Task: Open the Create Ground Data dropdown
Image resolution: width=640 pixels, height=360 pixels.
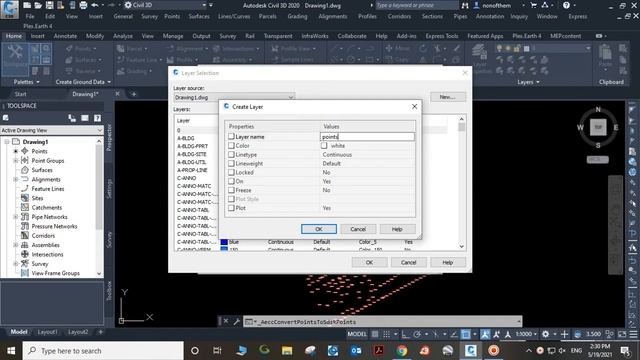Action: tap(83, 82)
